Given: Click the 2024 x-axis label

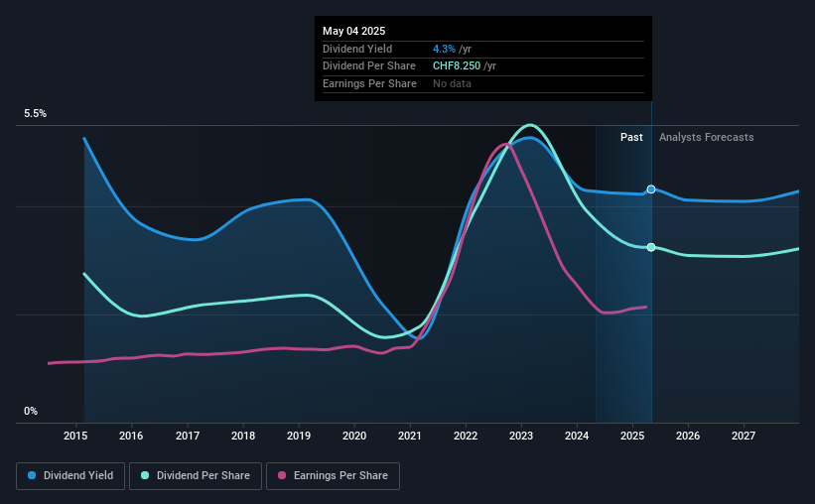Looking at the screenshot, I should tap(577, 436).
